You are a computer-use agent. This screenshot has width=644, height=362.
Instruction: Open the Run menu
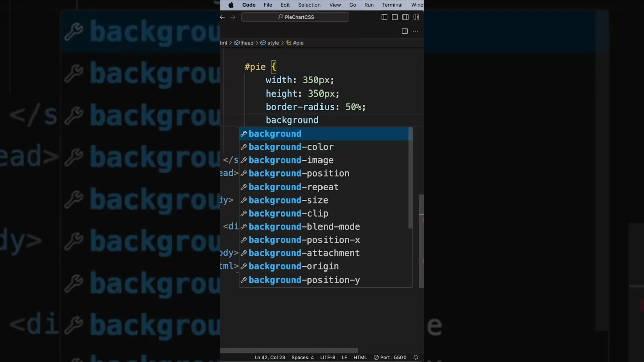[x=369, y=5]
